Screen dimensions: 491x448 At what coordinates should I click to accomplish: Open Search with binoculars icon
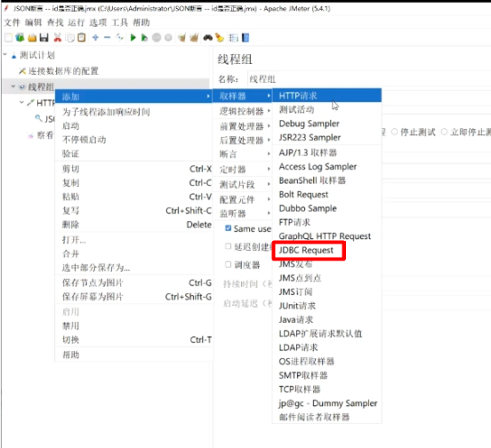coord(207,38)
